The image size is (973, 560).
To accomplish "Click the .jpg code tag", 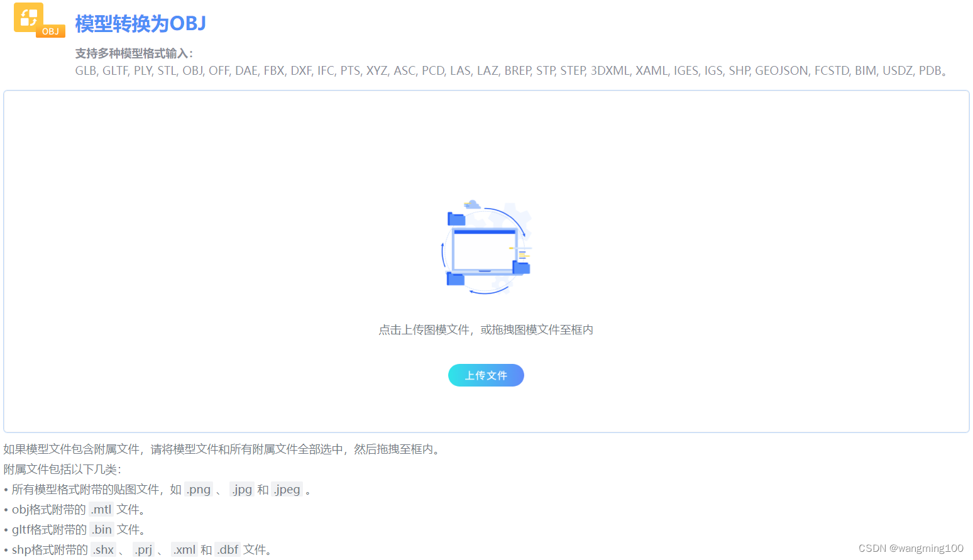I will (242, 490).
